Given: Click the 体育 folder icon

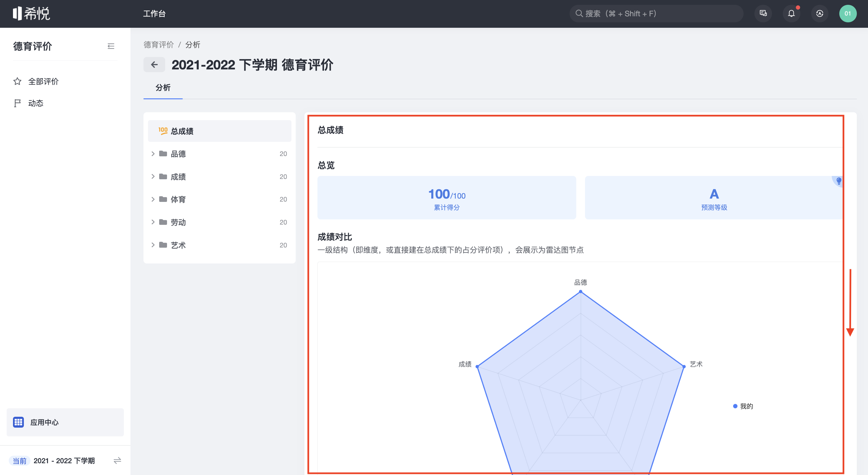Looking at the screenshot, I should 163,199.
